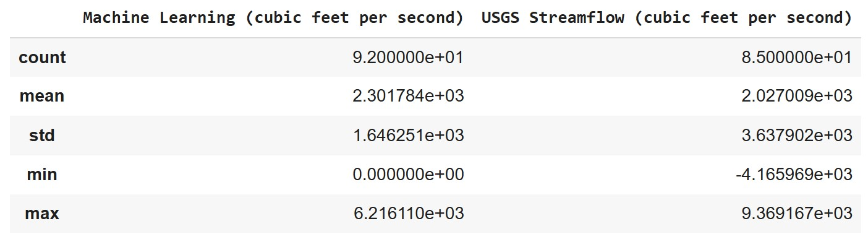Click Machine Learning max value 6.216110e+03
Image resolution: width=868 pixels, height=239 pixels.
point(408,214)
